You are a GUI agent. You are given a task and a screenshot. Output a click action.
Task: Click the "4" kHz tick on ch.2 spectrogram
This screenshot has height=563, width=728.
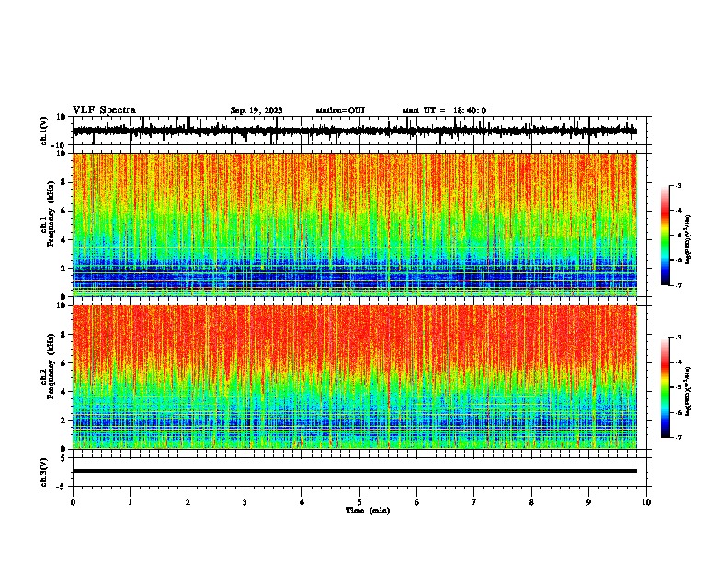[x=63, y=392]
